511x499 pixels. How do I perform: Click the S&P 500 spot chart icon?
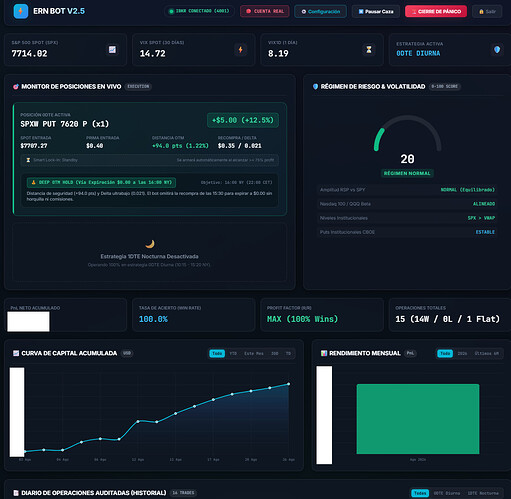pos(112,50)
